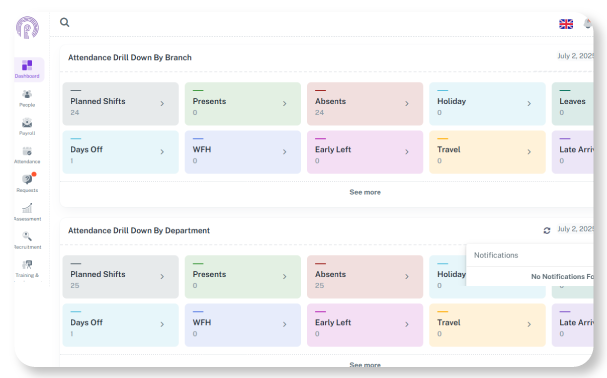Expand Planned Shifts chevron in Branch section
Viewport: 607px width, 378px height.
(162, 103)
